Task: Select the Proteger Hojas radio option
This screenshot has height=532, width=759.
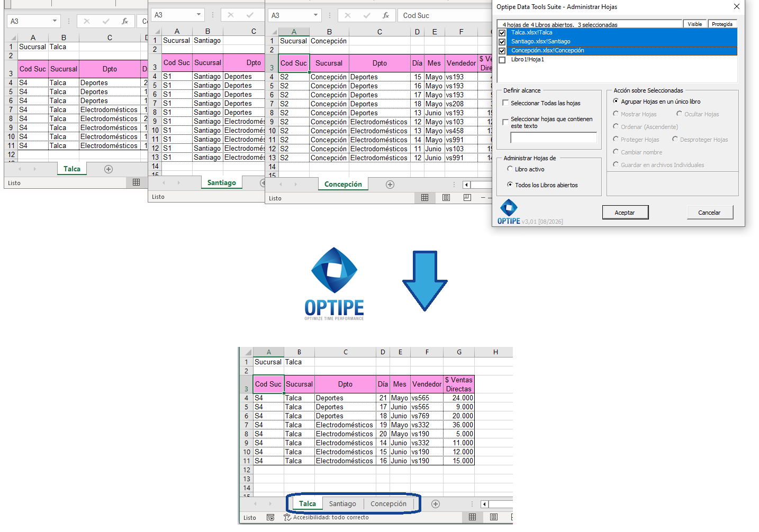Action: click(x=616, y=139)
